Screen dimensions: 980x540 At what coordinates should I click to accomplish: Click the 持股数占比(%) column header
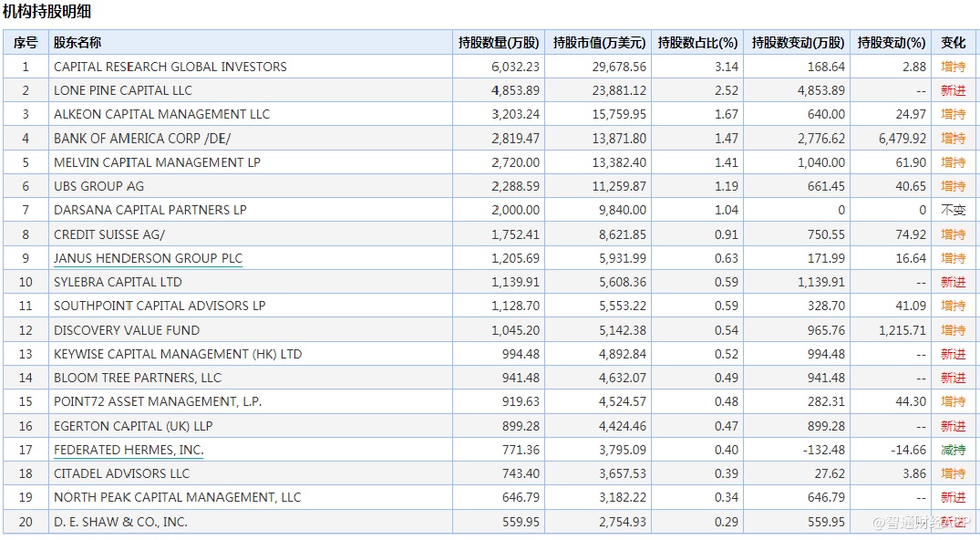697,42
